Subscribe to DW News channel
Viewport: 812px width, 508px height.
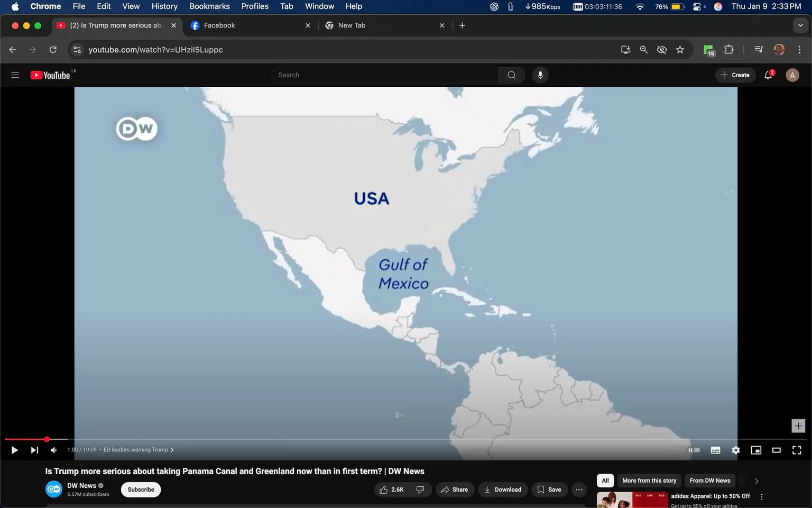point(140,489)
